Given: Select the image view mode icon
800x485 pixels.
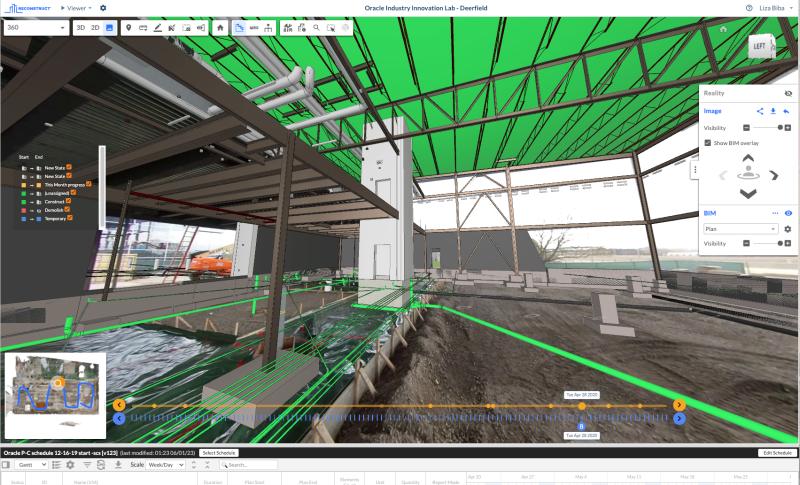Looking at the screenshot, I should click(109, 28).
